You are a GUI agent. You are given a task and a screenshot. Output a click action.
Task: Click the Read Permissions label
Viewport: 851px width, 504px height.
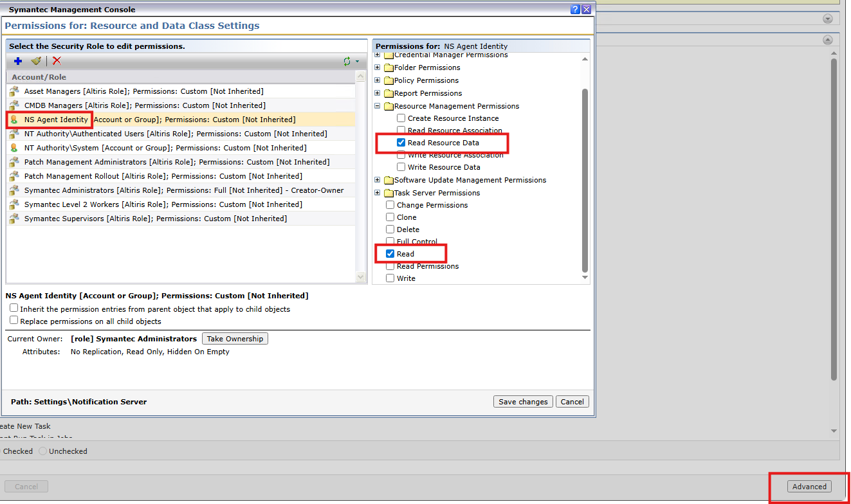point(428,266)
